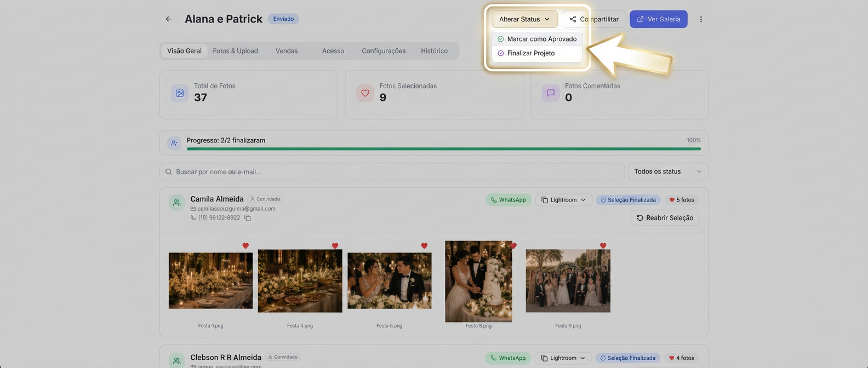
Task: Expand Camila Almeida's Lightroom dropdown
Action: coord(563,200)
